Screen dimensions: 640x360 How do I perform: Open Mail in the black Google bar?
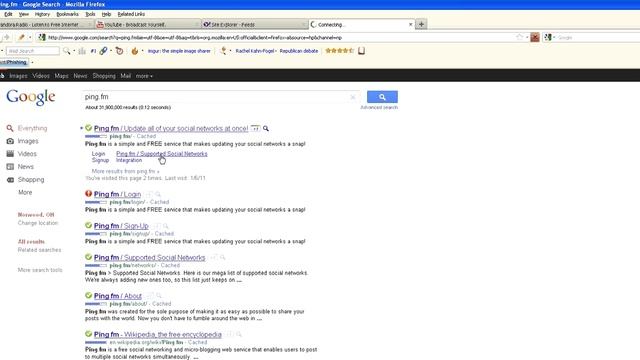126,76
